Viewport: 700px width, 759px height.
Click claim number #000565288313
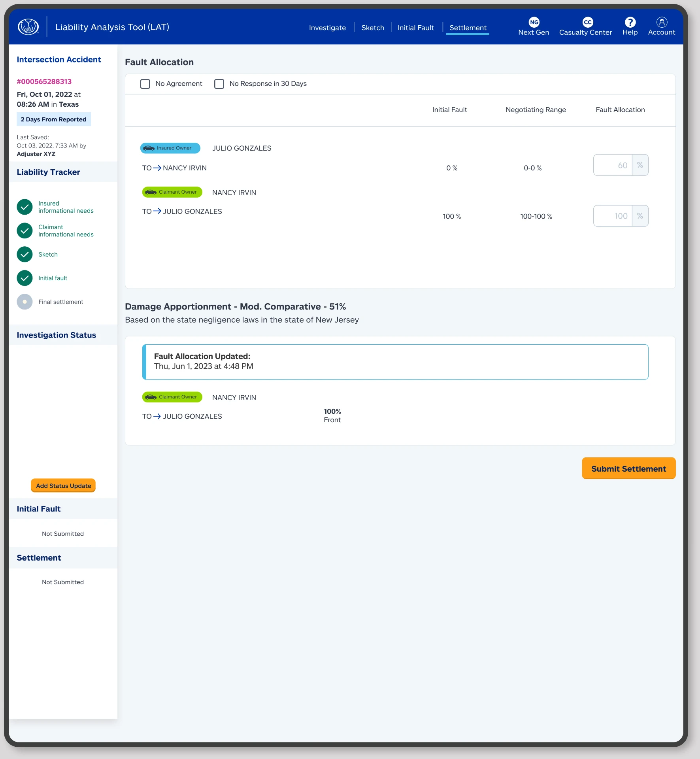pos(44,81)
